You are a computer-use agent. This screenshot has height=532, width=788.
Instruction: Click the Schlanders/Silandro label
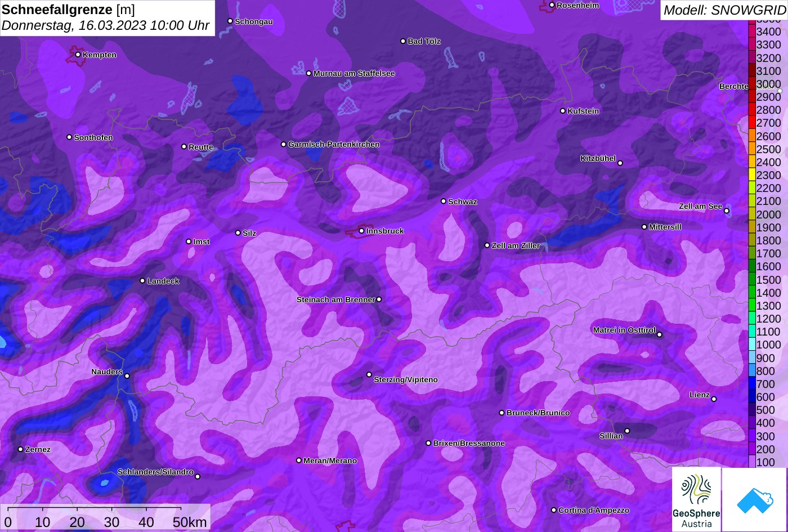[155, 472]
